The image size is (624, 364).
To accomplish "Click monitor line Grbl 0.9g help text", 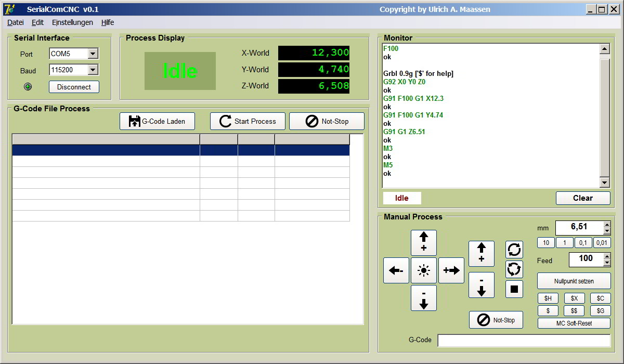I will (x=419, y=73).
